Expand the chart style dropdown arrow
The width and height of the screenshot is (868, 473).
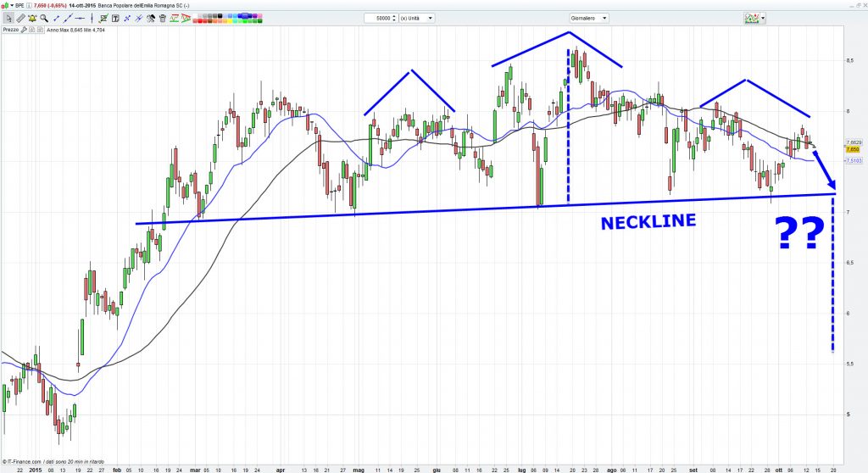pos(763,18)
